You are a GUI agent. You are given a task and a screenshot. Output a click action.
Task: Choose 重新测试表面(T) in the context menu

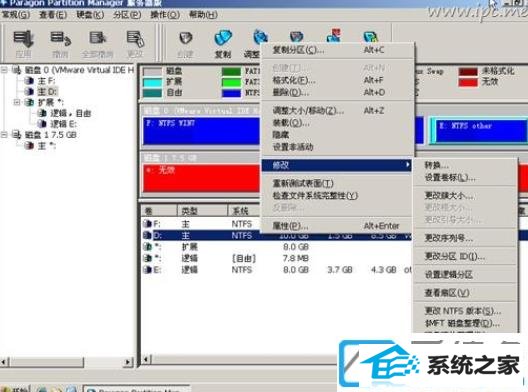[337, 183]
